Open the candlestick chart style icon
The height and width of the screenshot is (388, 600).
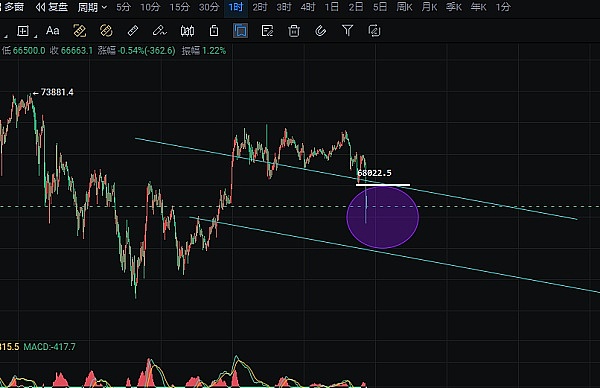[x=187, y=31]
